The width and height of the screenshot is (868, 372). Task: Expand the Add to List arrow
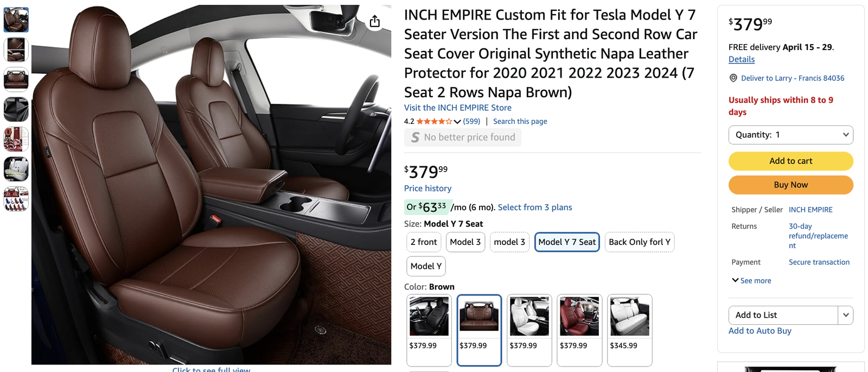coord(846,315)
